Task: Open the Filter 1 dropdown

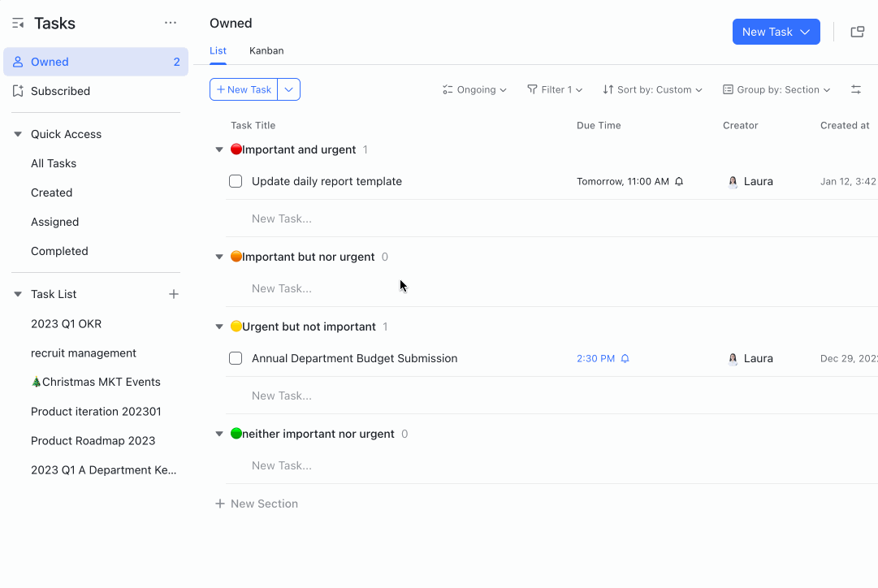Action: tap(555, 89)
